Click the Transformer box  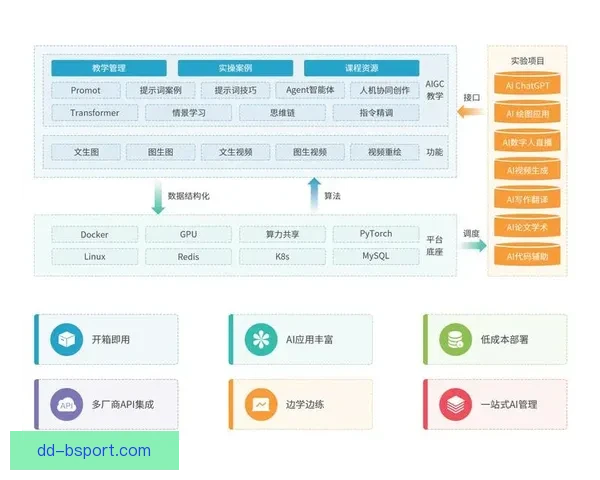coord(95,113)
